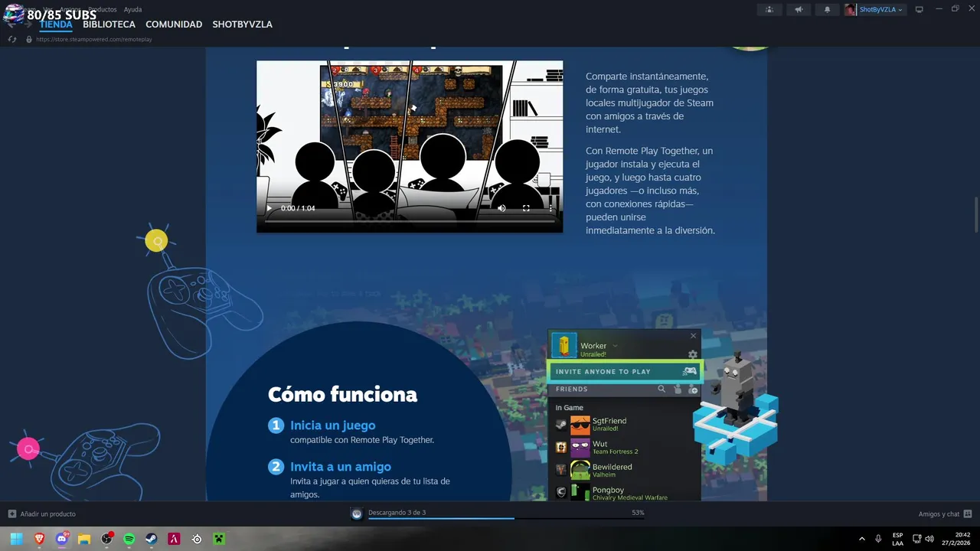Open the video's three-dot options menu
The image size is (980, 551).
(550, 208)
